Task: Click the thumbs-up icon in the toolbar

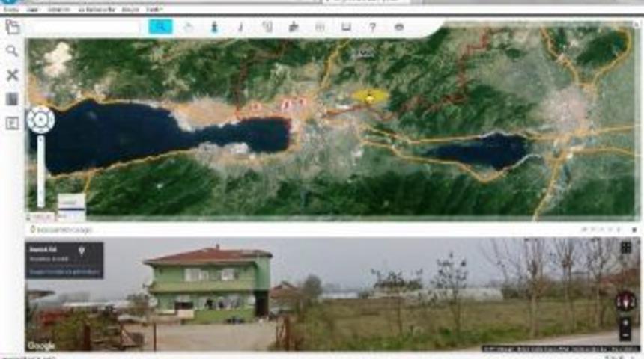Action: (294, 28)
